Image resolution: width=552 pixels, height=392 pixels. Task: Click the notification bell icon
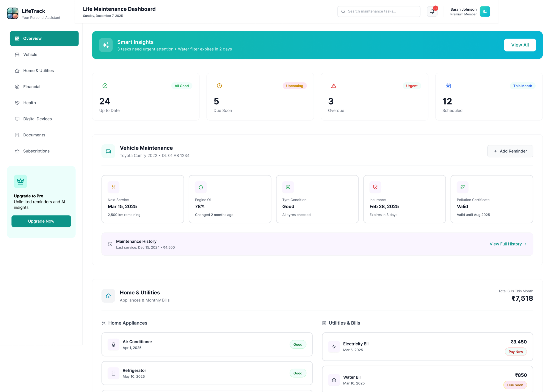[432, 11]
